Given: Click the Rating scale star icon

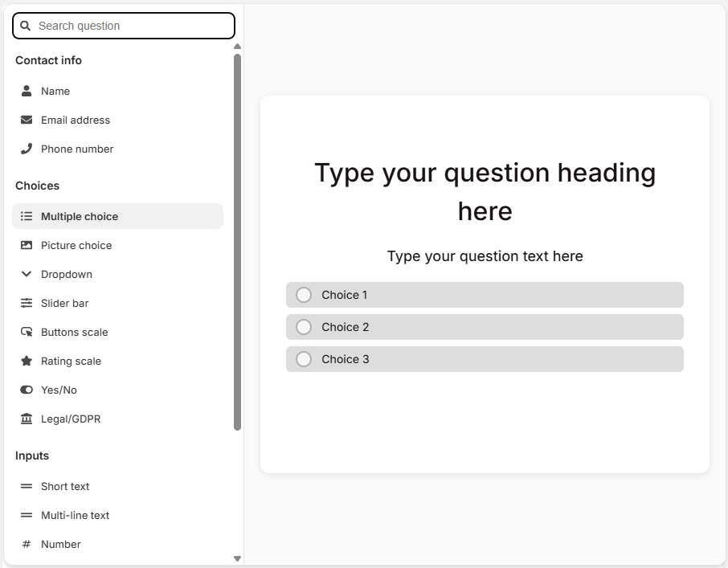Looking at the screenshot, I should click(26, 361).
